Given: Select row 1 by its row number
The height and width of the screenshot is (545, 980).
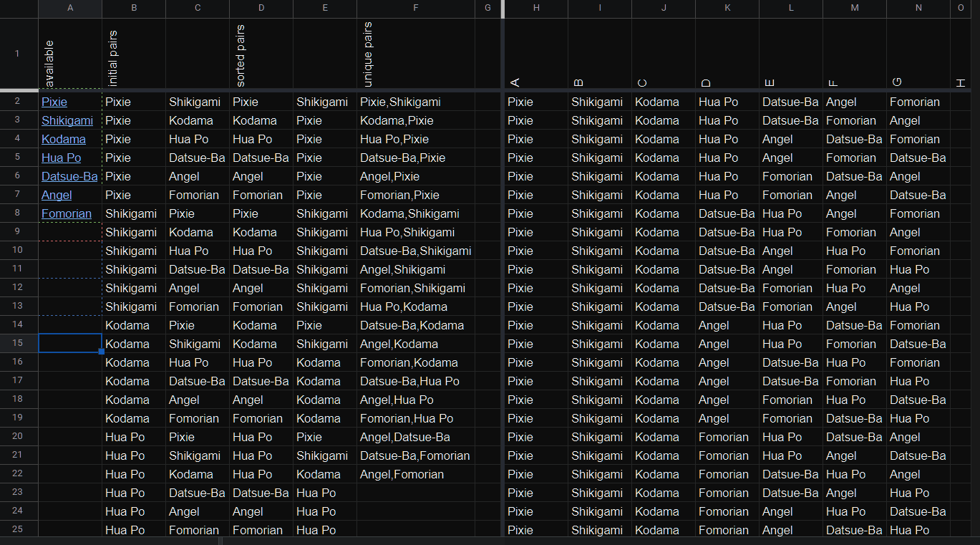Looking at the screenshot, I should 19,54.
